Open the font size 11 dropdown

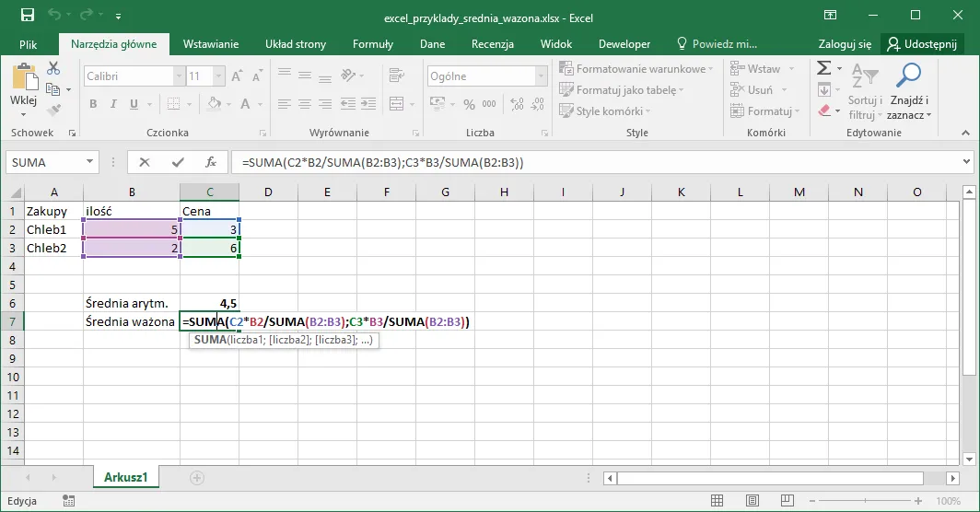[218, 76]
